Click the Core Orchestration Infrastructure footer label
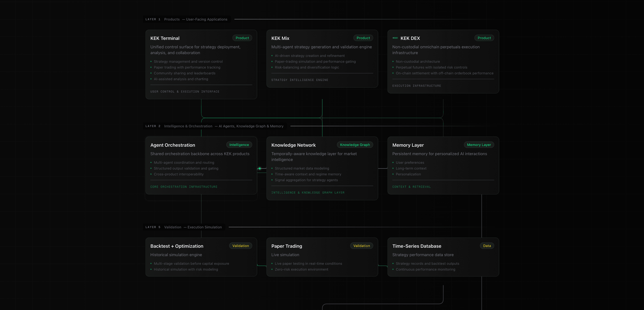 [184, 187]
